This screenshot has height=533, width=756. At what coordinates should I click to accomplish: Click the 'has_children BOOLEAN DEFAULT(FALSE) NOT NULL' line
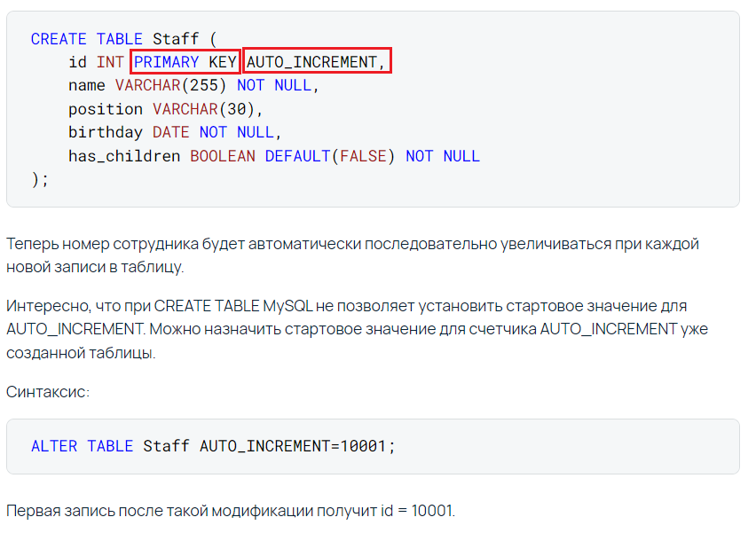(274, 156)
